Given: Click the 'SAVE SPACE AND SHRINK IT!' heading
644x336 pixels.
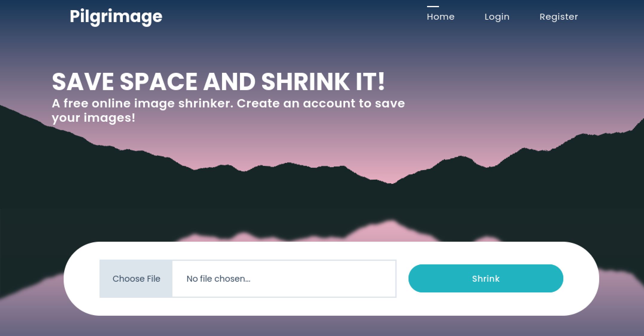Looking at the screenshot, I should point(218,81).
